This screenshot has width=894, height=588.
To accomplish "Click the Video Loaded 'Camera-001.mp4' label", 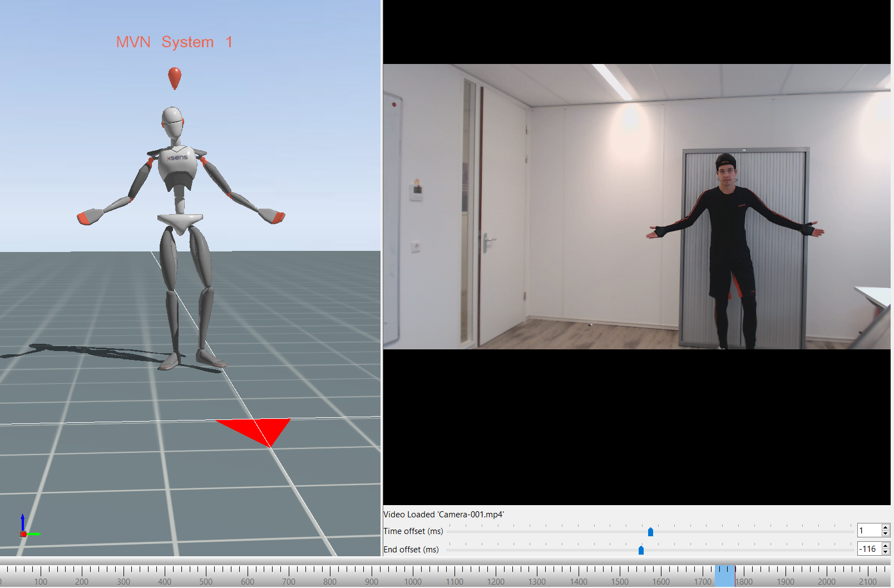I will (x=443, y=515).
